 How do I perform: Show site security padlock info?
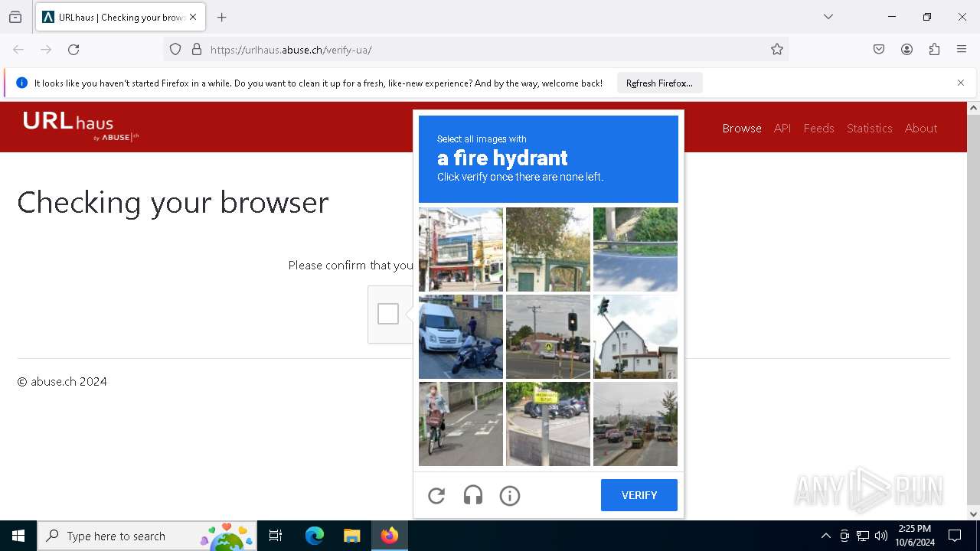pyautogui.click(x=197, y=50)
